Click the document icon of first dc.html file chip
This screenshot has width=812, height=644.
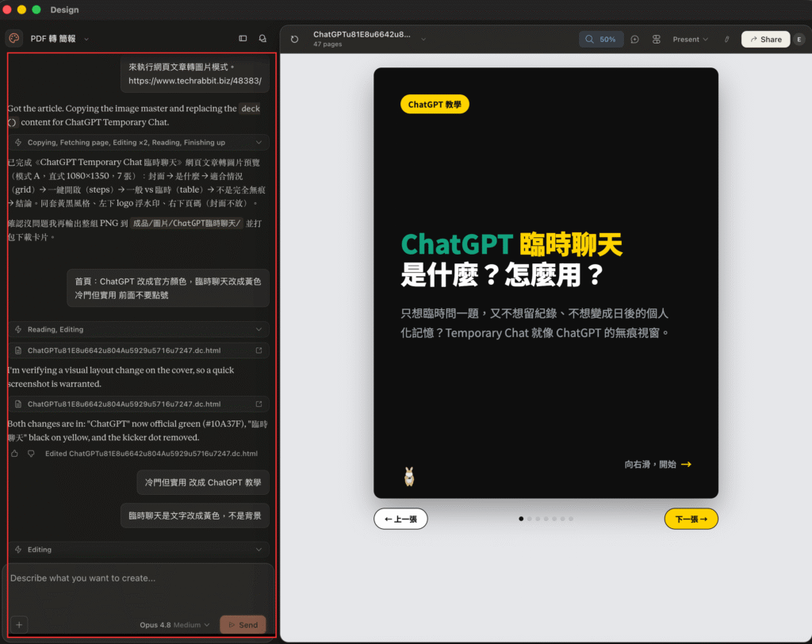(x=18, y=351)
